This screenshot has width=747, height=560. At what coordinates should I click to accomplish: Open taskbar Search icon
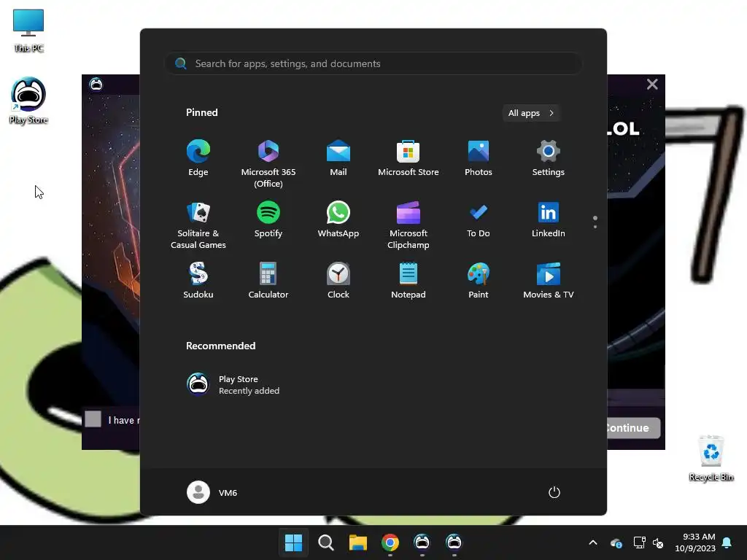point(326,542)
